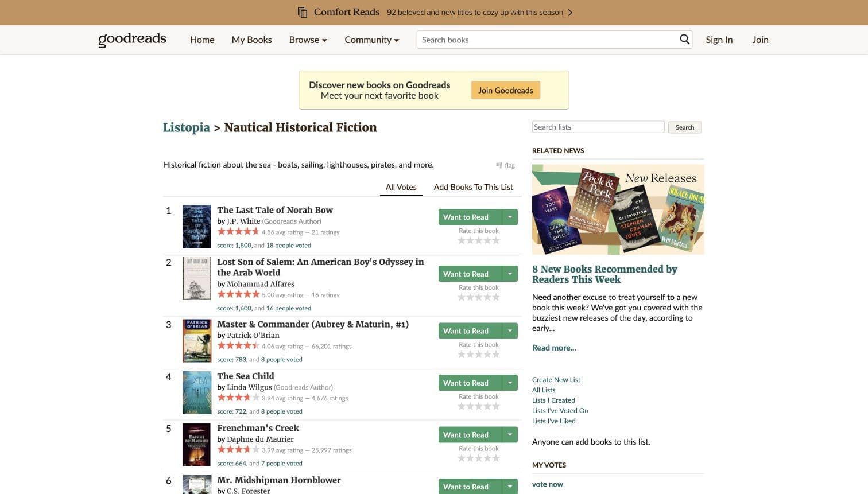Expand shelf dropdown for Master & Commander
The image size is (868, 494).
click(x=510, y=331)
